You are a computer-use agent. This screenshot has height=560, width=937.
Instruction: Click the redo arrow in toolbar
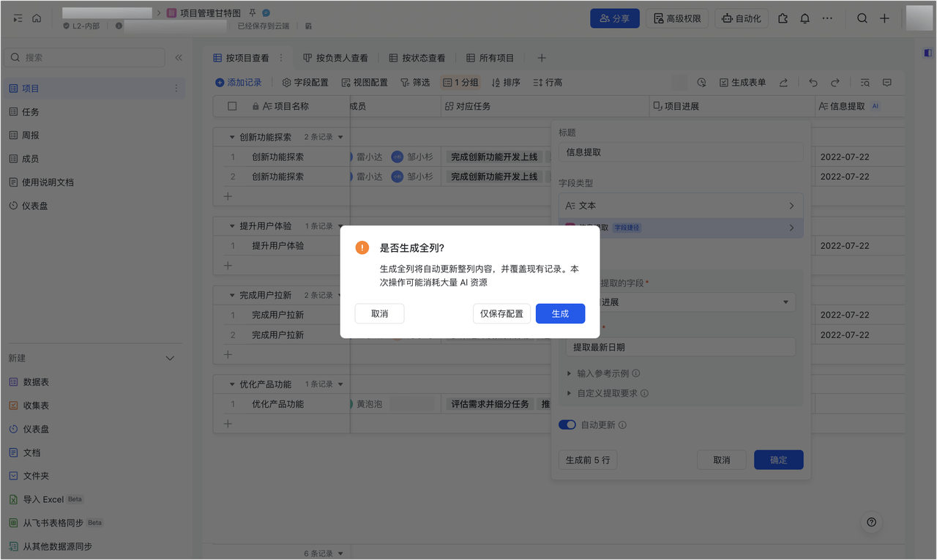pos(835,83)
